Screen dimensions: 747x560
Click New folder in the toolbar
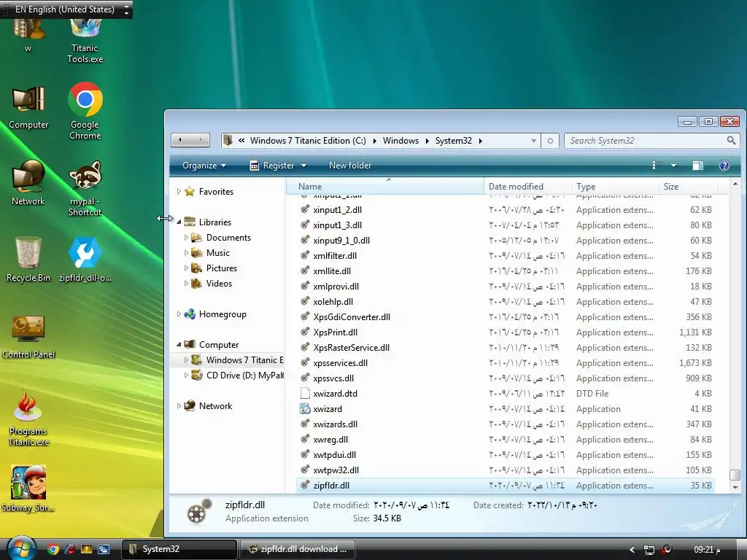coord(350,166)
